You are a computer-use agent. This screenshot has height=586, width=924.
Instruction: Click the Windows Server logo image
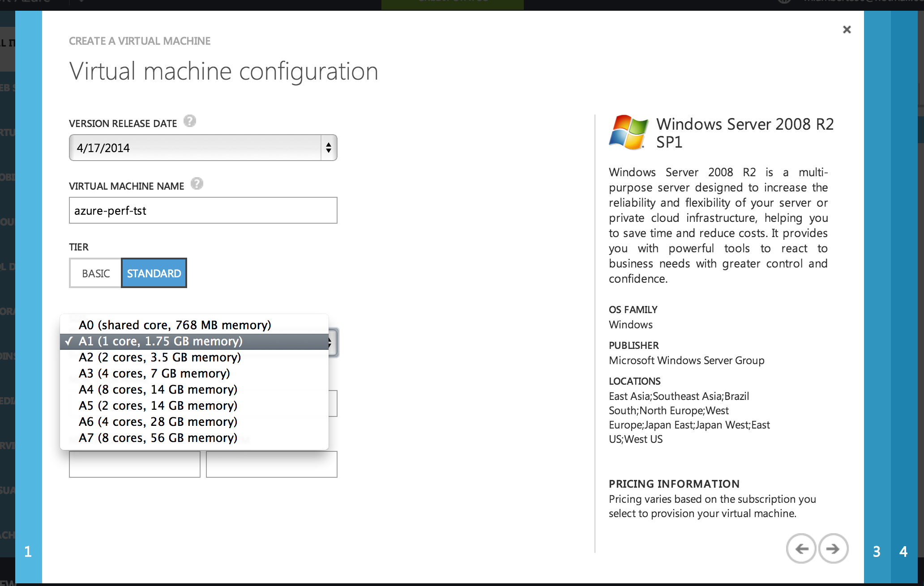(628, 132)
